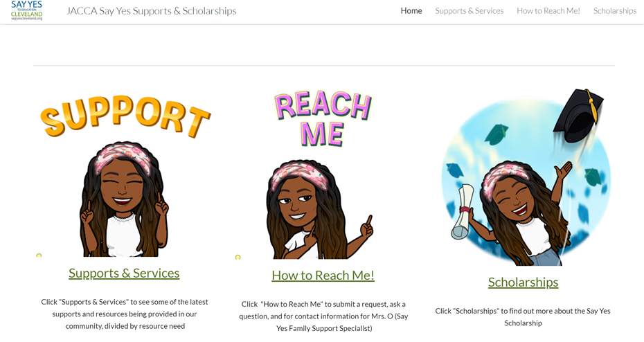The width and height of the screenshot is (644, 342).
Task: Click the small yellow dot beside Reach Me image
Action: [238, 257]
